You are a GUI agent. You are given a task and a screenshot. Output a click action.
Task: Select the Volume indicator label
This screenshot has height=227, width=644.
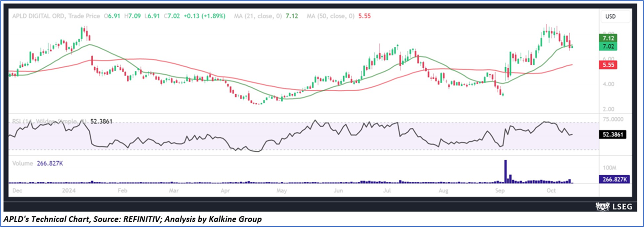click(22, 163)
